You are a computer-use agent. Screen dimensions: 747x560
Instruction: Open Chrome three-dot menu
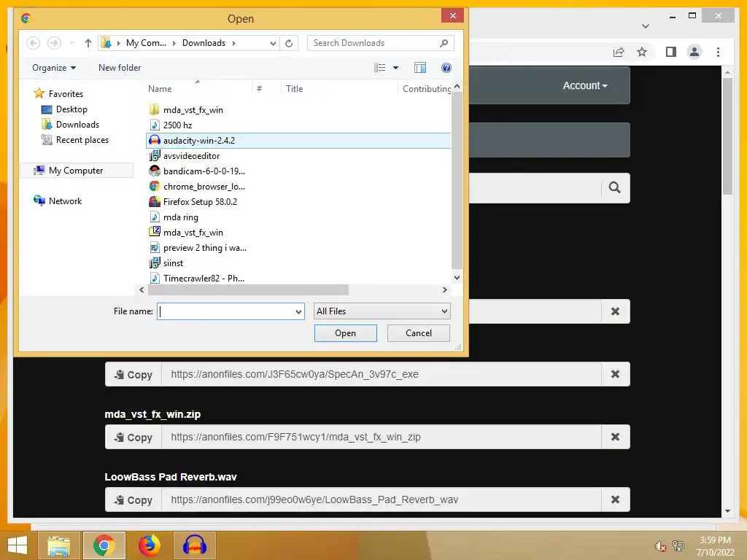click(718, 52)
